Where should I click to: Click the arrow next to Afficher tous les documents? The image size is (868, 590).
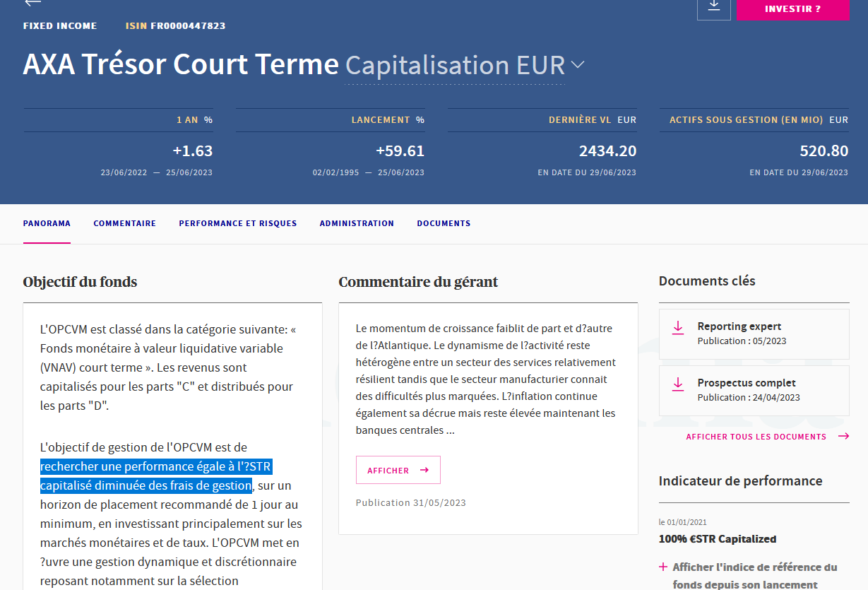844,437
